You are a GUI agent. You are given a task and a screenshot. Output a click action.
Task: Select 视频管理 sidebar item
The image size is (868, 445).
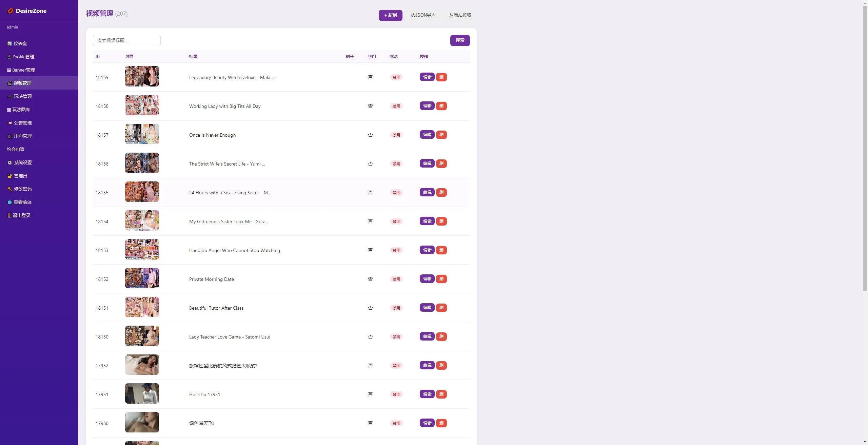tap(39, 83)
